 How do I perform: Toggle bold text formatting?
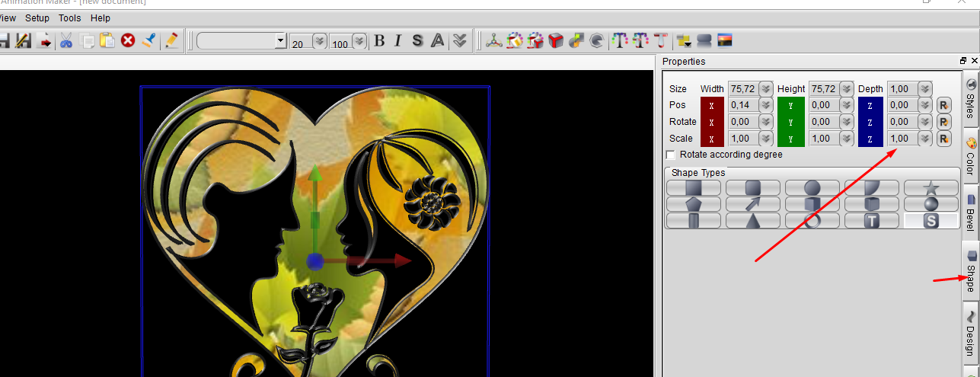[379, 40]
